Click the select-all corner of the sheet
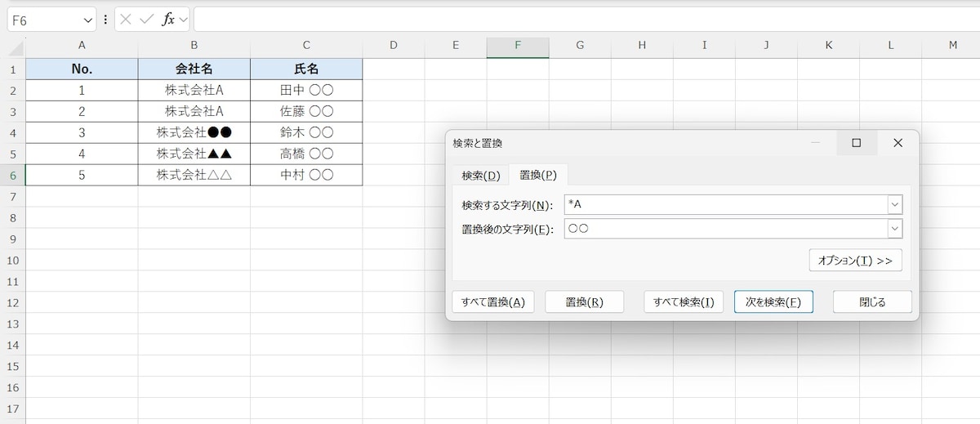This screenshot has width=980, height=424. [x=12, y=46]
